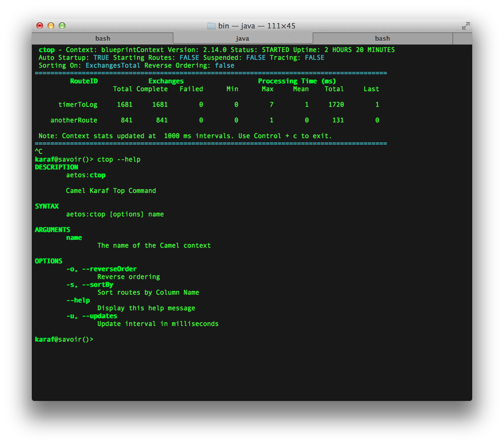Click the yellow minimize window button
Screen dimensions: 504x445
coord(50,26)
